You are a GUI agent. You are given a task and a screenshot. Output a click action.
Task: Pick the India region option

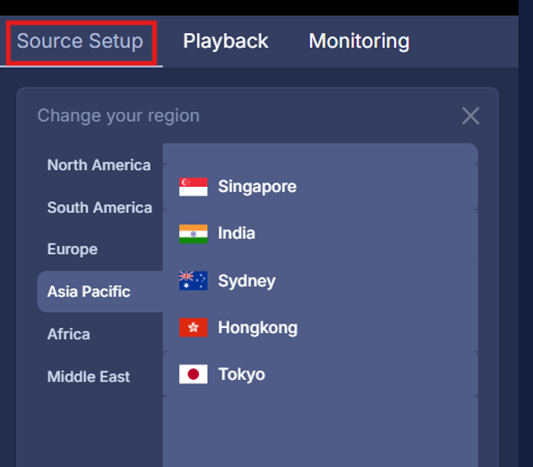(x=320, y=234)
